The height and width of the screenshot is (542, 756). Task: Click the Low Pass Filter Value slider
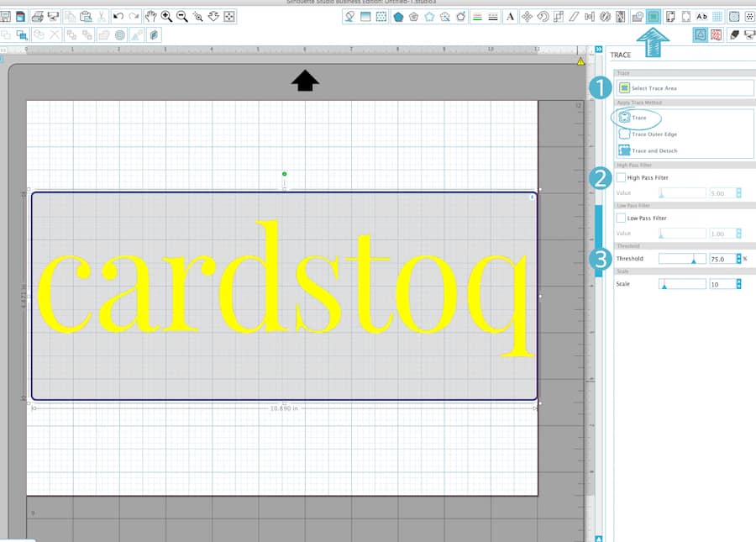(x=682, y=234)
